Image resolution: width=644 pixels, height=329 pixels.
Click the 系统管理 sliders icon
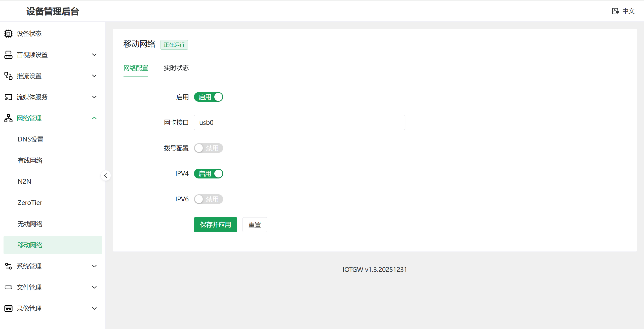pos(8,266)
